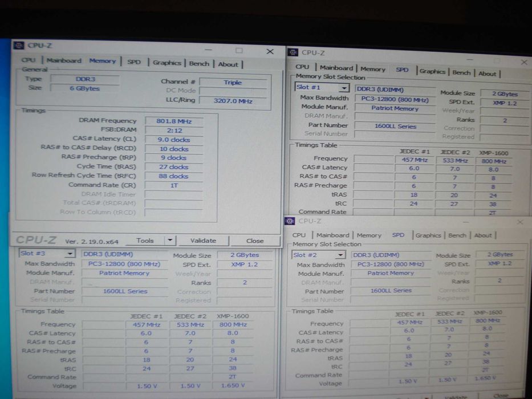Viewport: 532px width, 399px height.
Task: Select SPD tab in Slot #2 window
Action: coord(399,235)
